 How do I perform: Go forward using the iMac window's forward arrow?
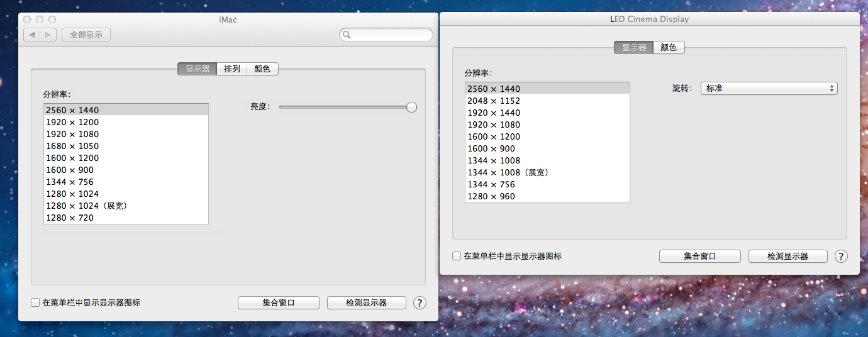click(x=48, y=35)
